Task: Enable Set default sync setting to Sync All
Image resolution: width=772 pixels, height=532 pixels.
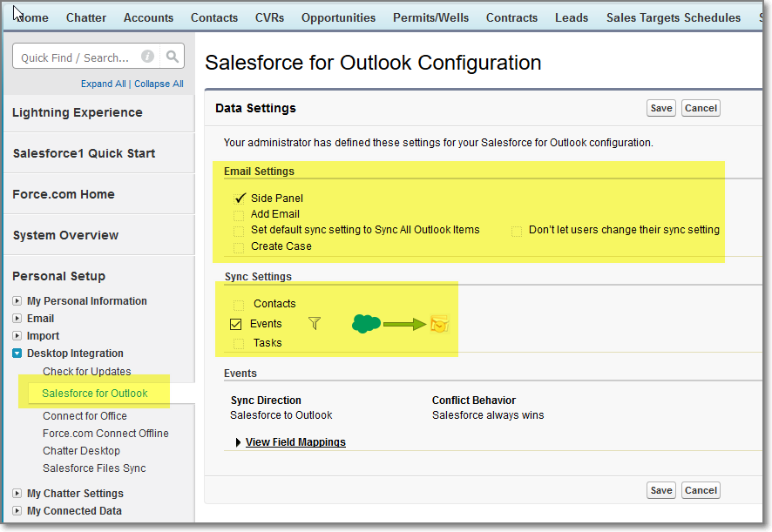Action: coord(239,231)
